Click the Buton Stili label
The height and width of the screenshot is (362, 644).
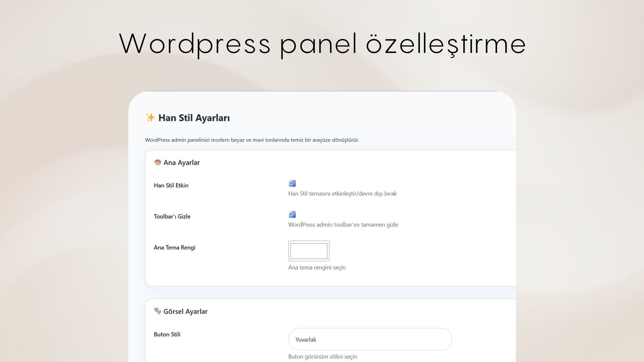click(x=167, y=335)
